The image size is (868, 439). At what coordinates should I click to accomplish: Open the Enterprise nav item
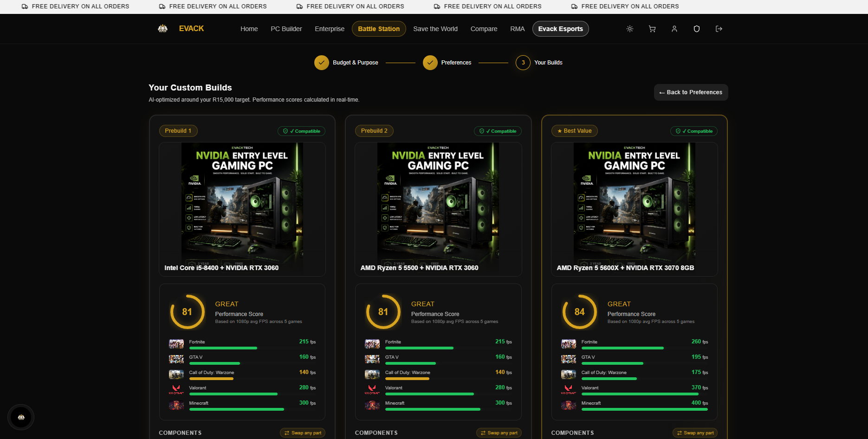coord(330,29)
